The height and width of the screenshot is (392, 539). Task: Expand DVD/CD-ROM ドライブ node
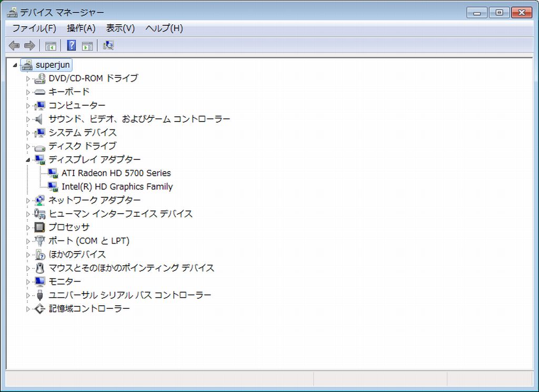click(28, 79)
